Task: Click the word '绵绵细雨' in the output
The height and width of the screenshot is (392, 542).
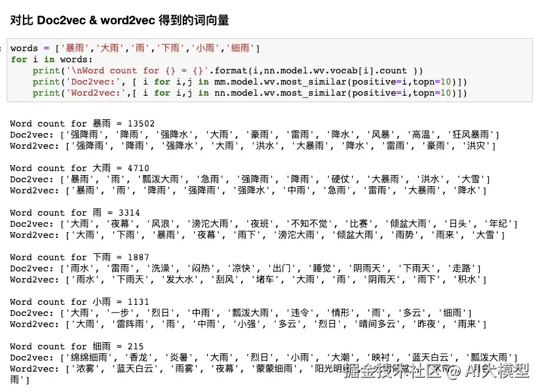Action: pyautogui.click(x=89, y=357)
